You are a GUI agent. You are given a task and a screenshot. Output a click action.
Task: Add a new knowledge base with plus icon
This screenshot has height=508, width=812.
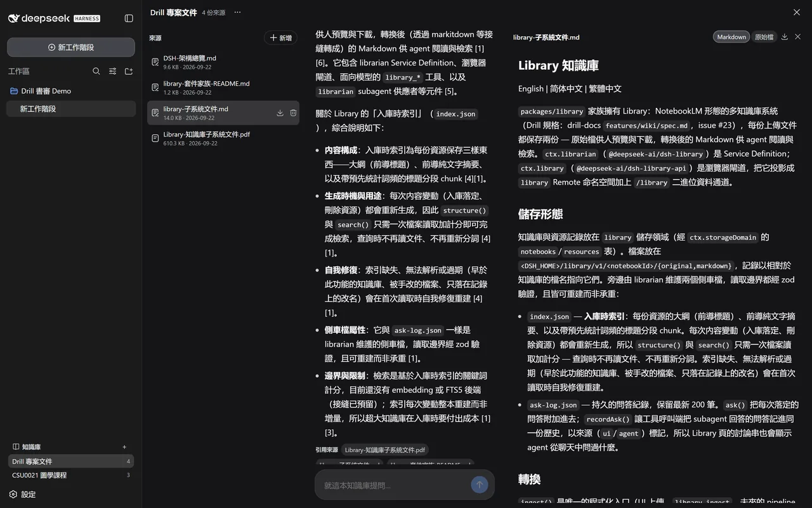(124, 447)
